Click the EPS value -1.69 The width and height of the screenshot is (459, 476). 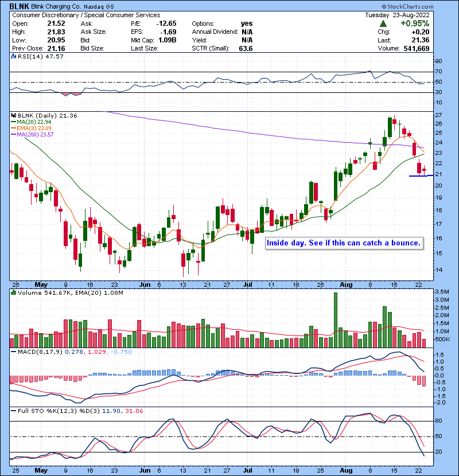tap(168, 32)
